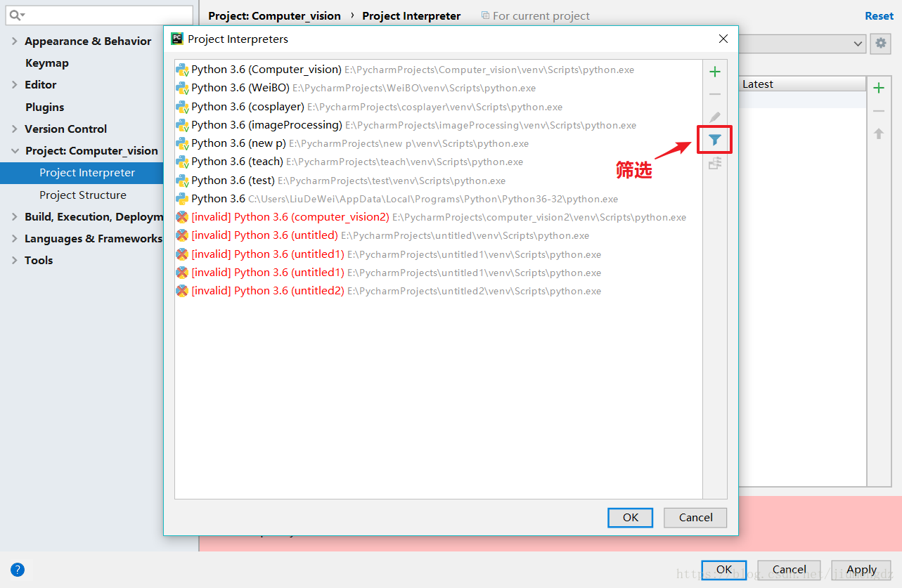
Task: Click the filter interpreters icon
Action: pos(714,139)
